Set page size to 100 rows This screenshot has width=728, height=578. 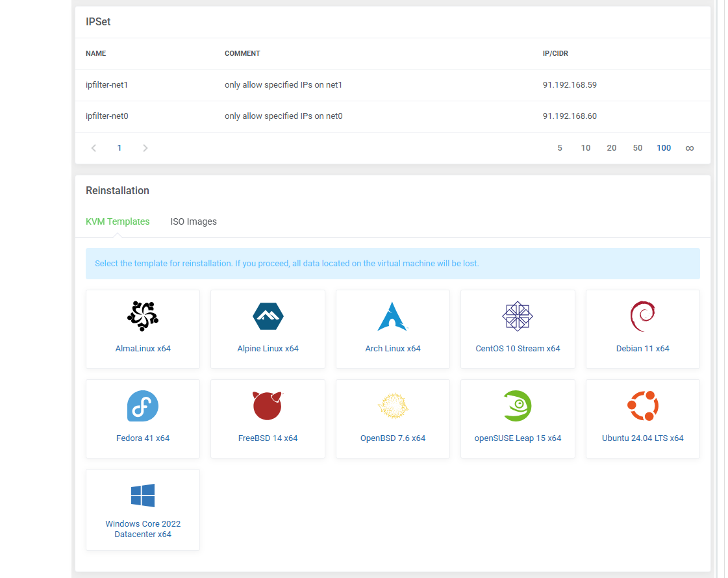[664, 148]
